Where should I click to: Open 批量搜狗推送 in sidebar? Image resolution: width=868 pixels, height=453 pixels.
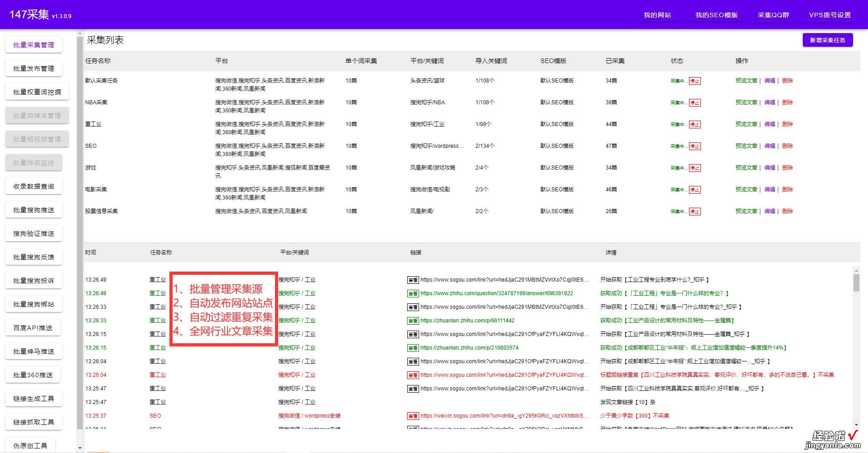pos(34,210)
